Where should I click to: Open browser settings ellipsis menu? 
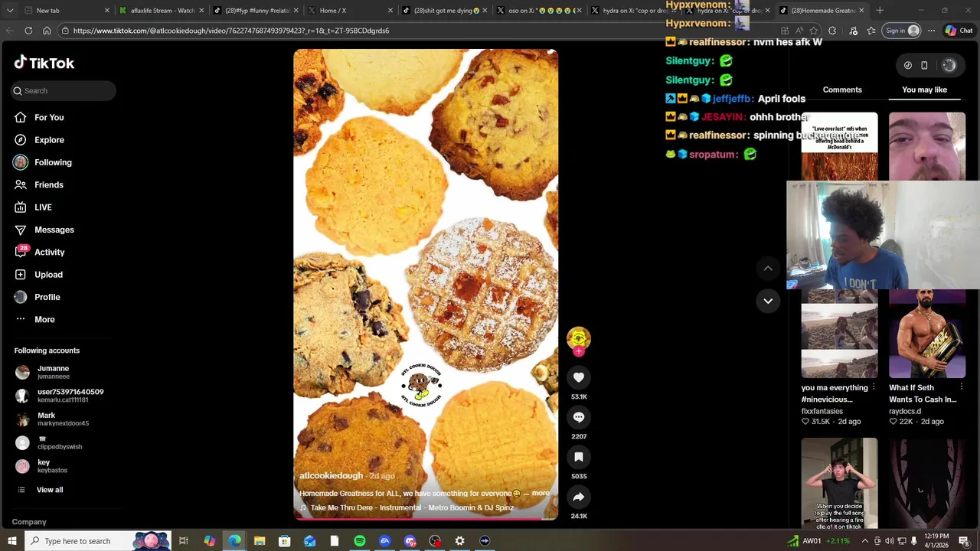931,31
